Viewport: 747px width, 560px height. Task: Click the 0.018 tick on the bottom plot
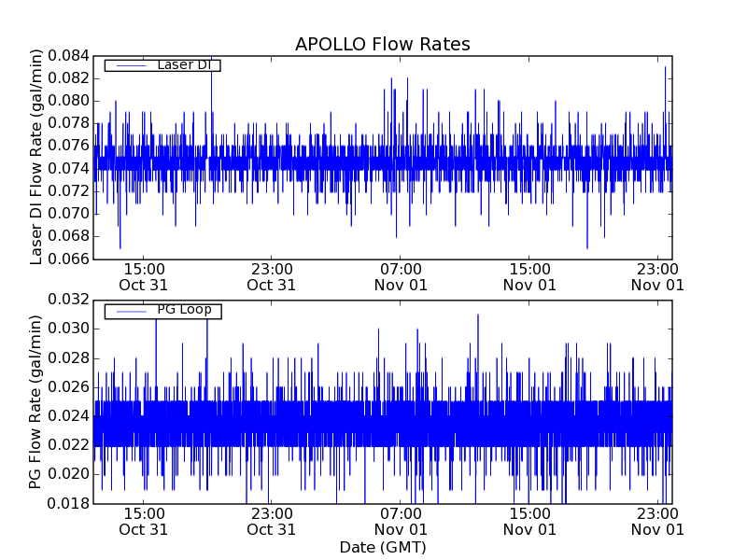click(x=68, y=504)
